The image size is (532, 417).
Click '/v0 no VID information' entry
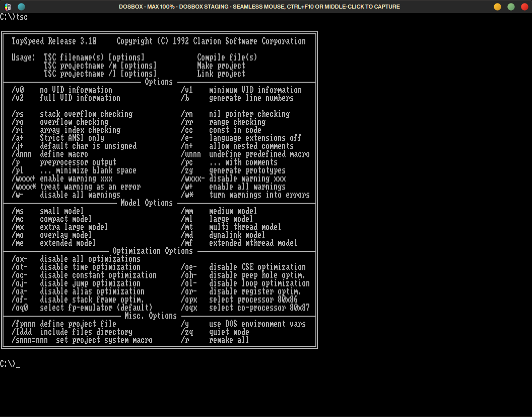point(62,90)
